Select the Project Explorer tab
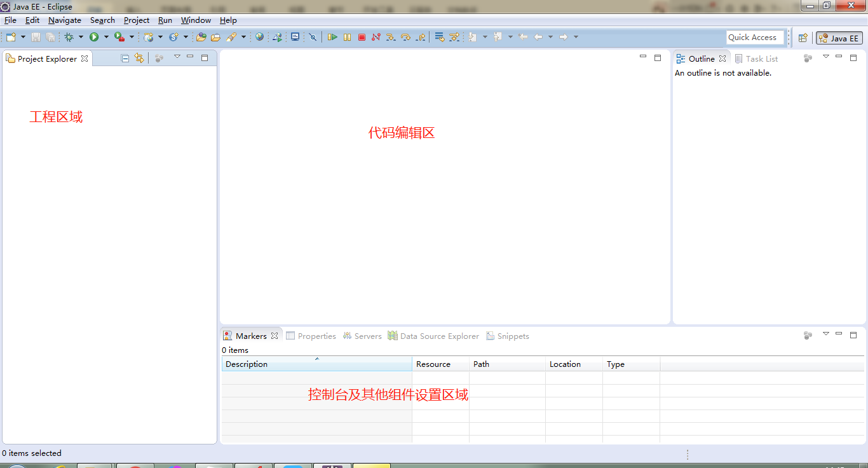 tap(47, 59)
